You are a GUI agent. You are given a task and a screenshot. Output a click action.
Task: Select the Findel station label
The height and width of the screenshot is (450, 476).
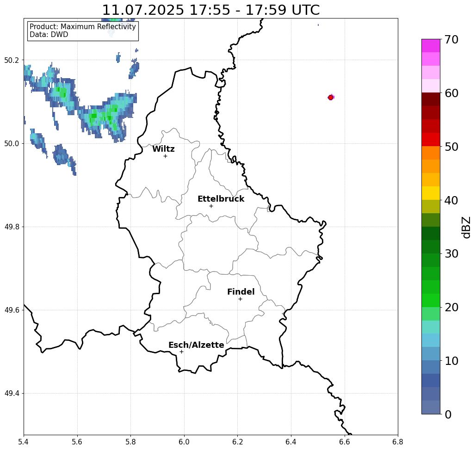(241, 292)
